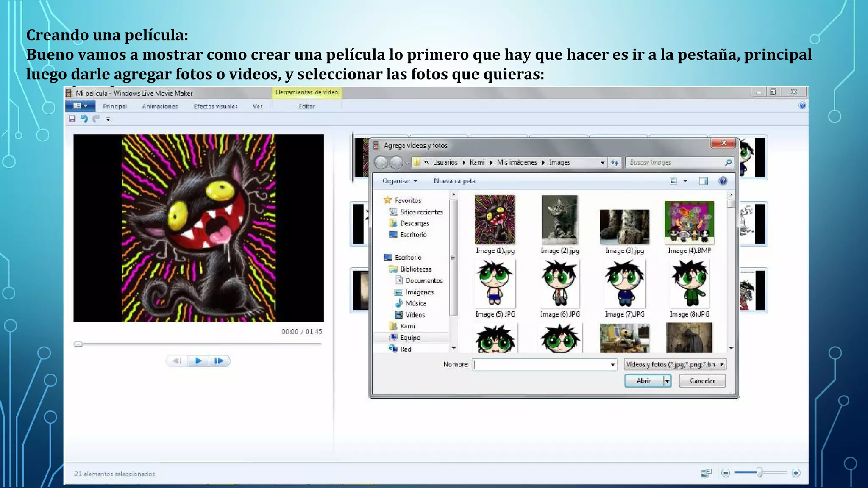Select Descargas in navigation pane
The width and height of the screenshot is (868, 488).
415,223
